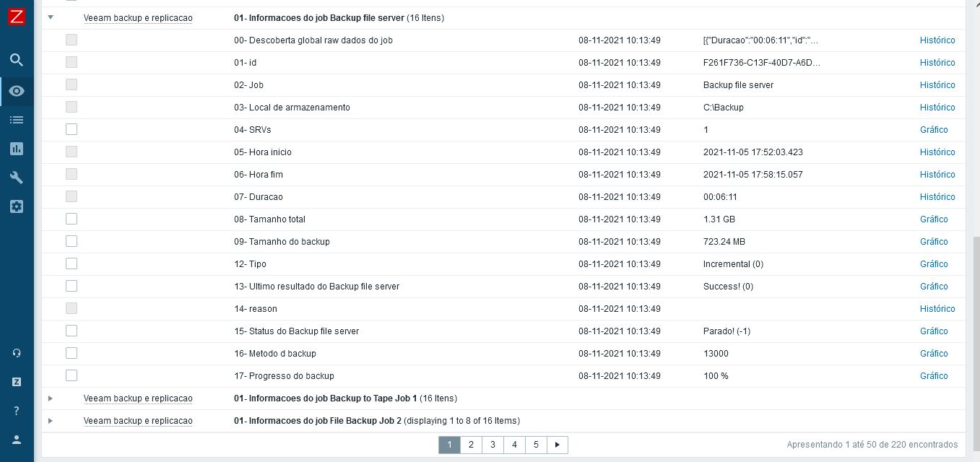Open Gráfico for 16- Metodo d backup
The width and height of the screenshot is (980, 462).
coord(934,354)
